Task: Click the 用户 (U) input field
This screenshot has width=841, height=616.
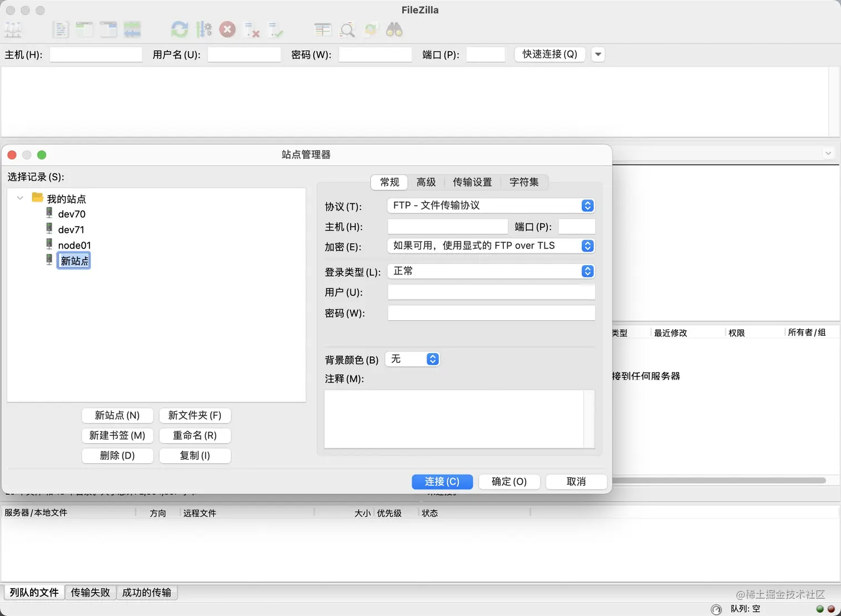Action: [x=491, y=292]
